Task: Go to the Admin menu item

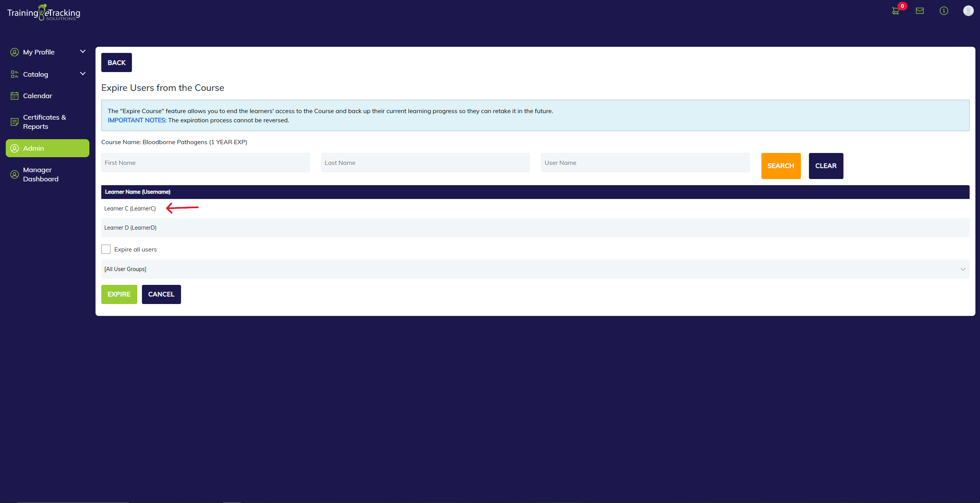Action: coord(48,148)
